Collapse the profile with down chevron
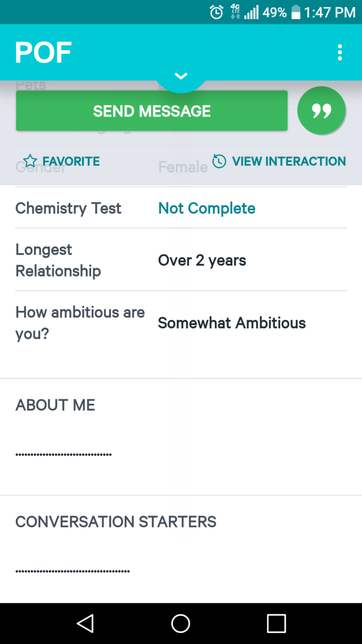The image size is (362, 644). tap(181, 76)
